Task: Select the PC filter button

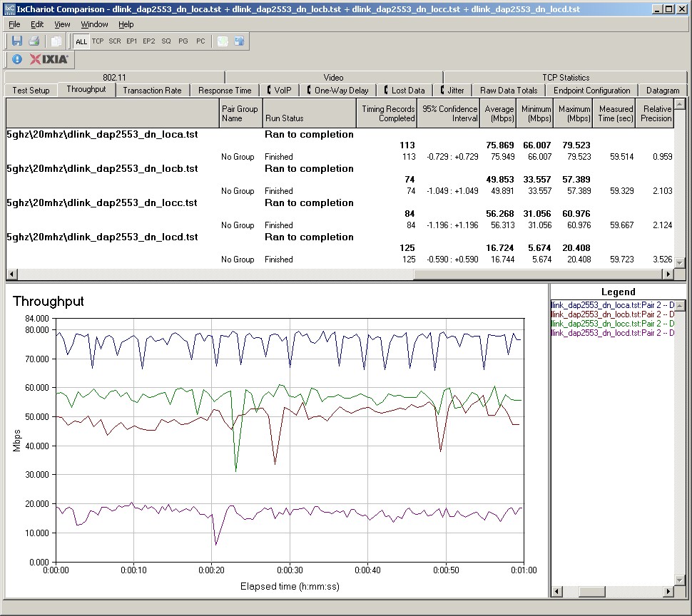Action: coord(200,41)
